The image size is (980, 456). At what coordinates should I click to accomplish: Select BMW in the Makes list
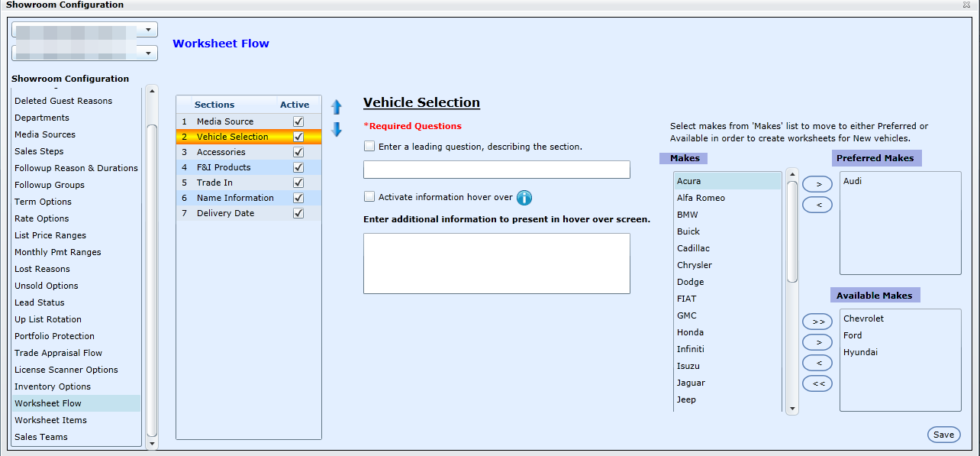pos(688,215)
